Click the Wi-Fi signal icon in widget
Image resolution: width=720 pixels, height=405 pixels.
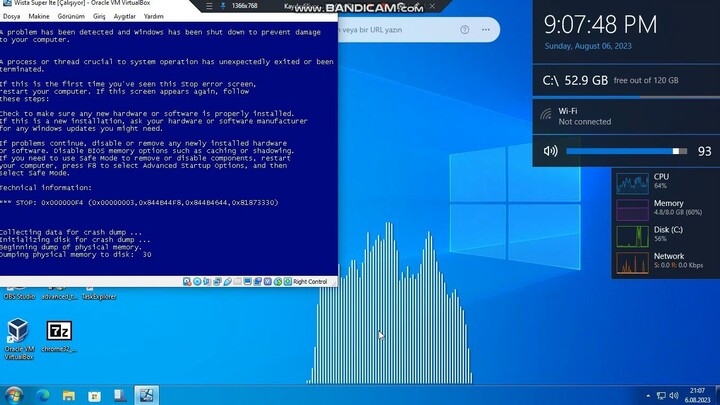pyautogui.click(x=546, y=114)
